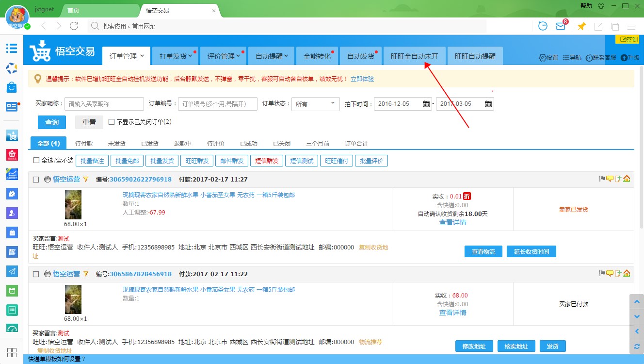Open the all-apps grid icon at sidebar bottom
Image resolution: width=644 pixels, height=364 pixels.
pyautogui.click(x=12, y=353)
